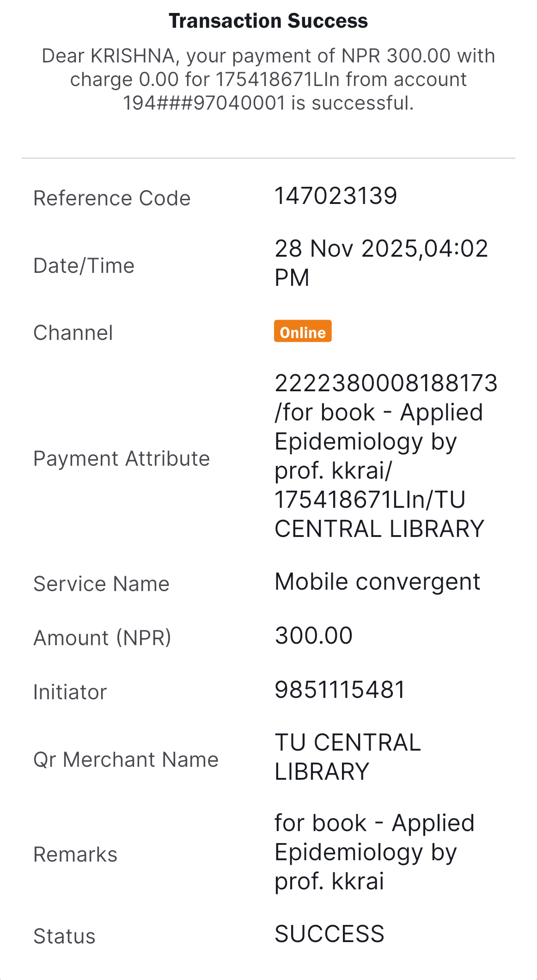This screenshot has width=537, height=980.
Task: Select the TU CENTRAL LIBRARY merchant value
Action: click(x=348, y=757)
